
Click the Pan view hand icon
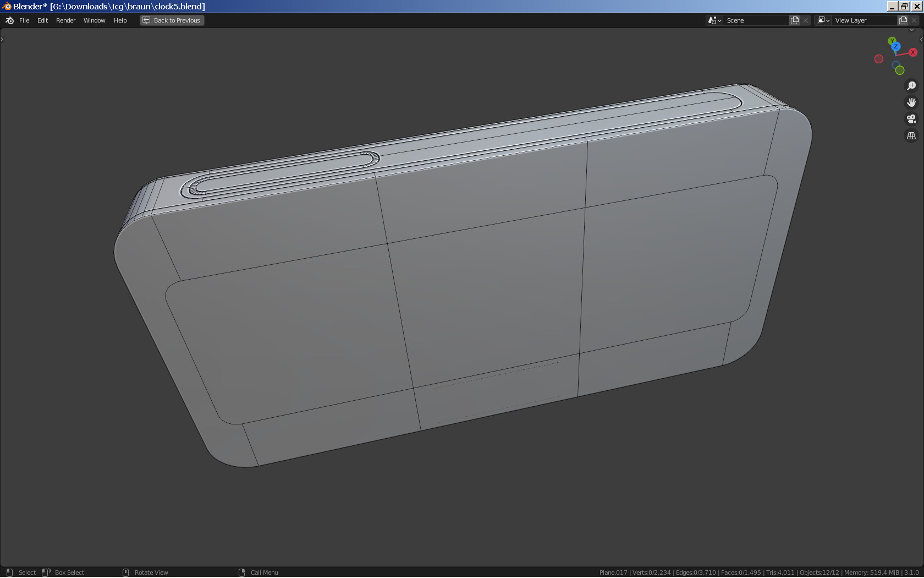[x=911, y=102]
